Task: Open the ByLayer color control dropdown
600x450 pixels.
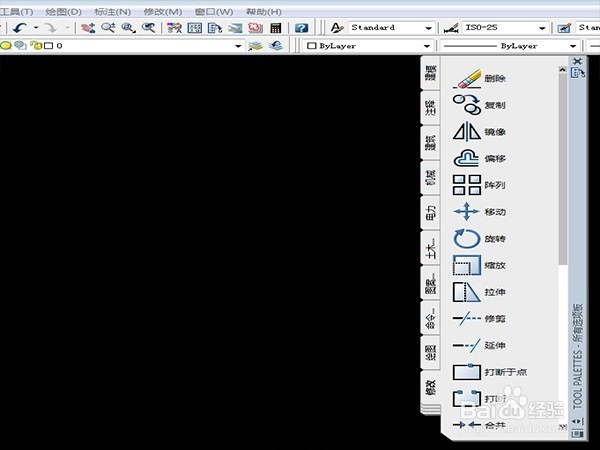Action: (427, 46)
